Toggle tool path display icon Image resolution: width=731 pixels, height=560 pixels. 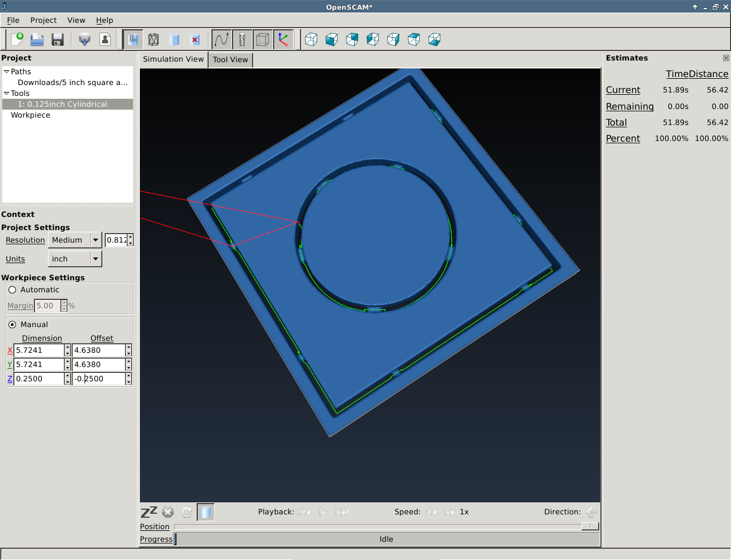[222, 39]
